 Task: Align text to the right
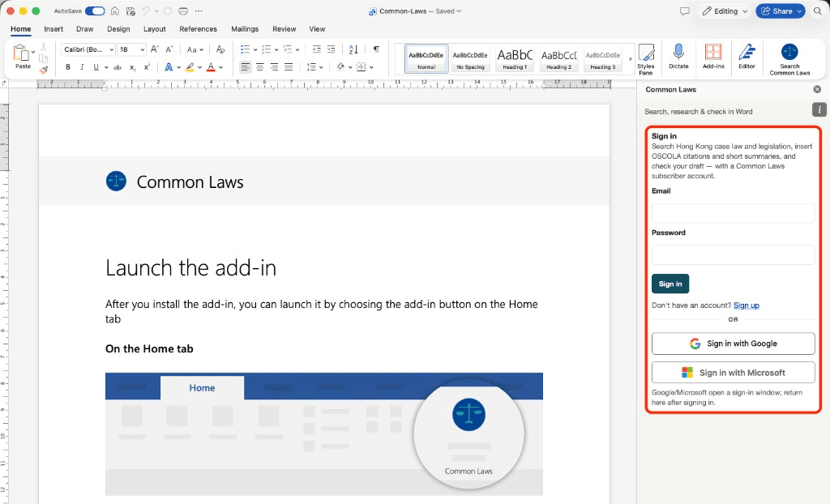(x=274, y=66)
